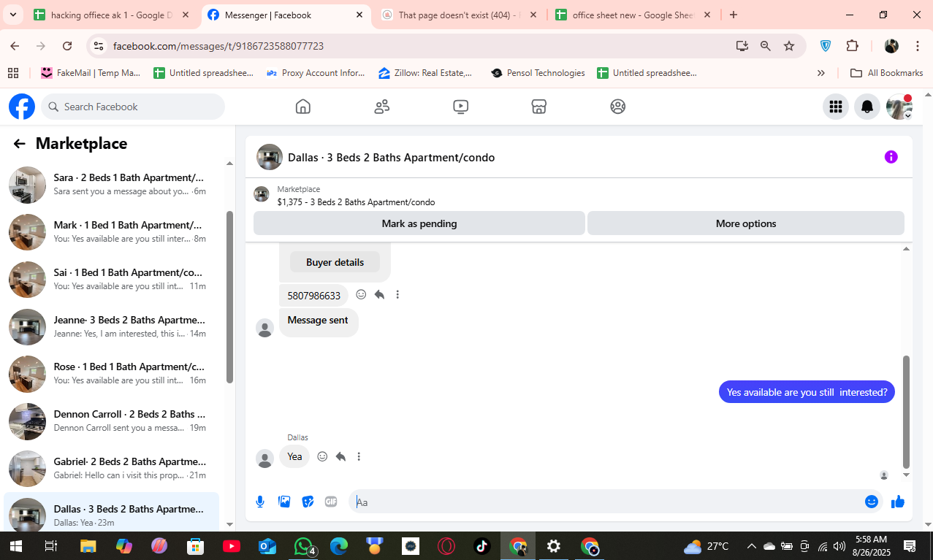Focus the Search Facebook field
The height and width of the screenshot is (560, 933).
click(x=133, y=107)
